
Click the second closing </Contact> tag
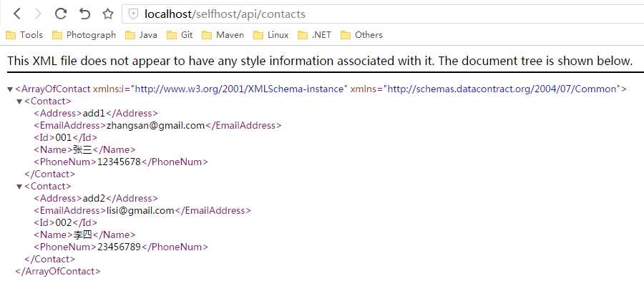[x=49, y=259]
